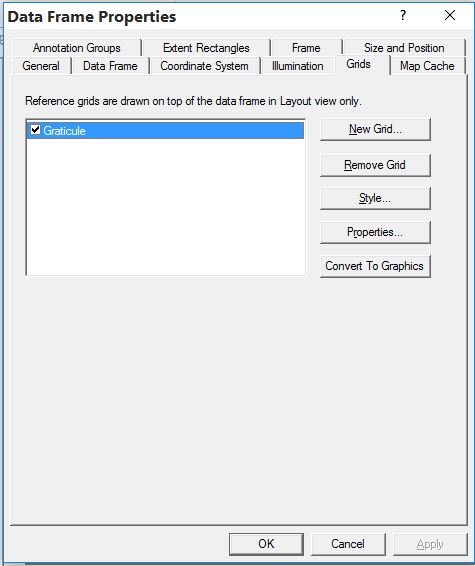Open the Annotation Groups tab
Image resolution: width=475 pixels, height=566 pixels.
[77, 48]
